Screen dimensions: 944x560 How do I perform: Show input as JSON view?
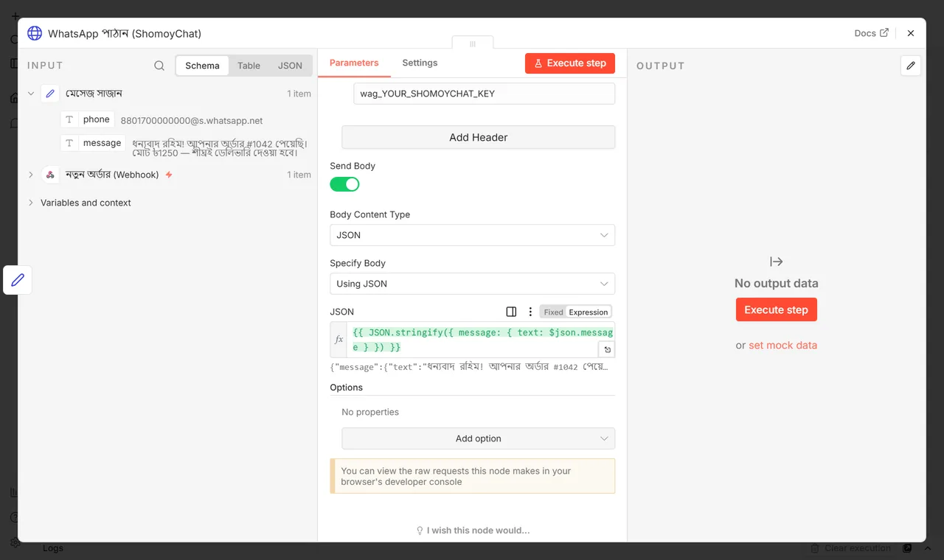coord(290,66)
